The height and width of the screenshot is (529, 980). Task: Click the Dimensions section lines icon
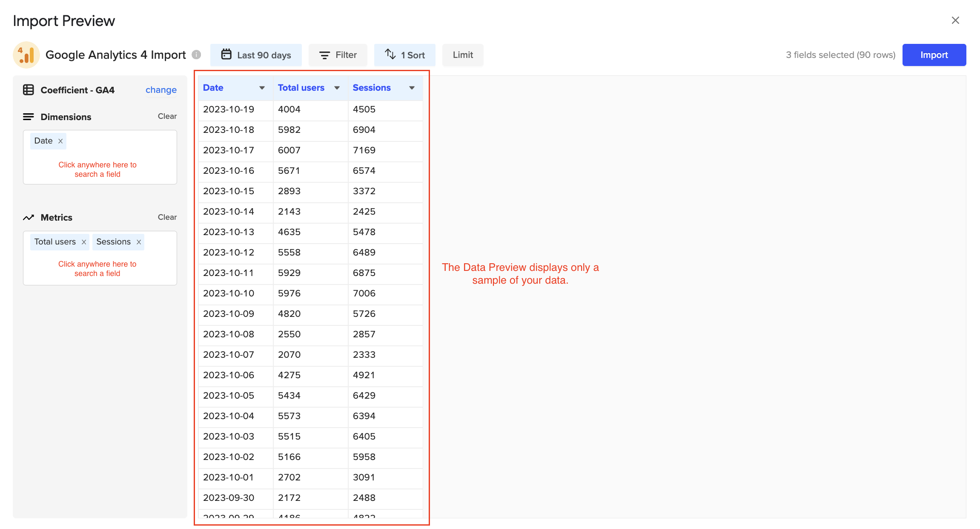point(29,117)
